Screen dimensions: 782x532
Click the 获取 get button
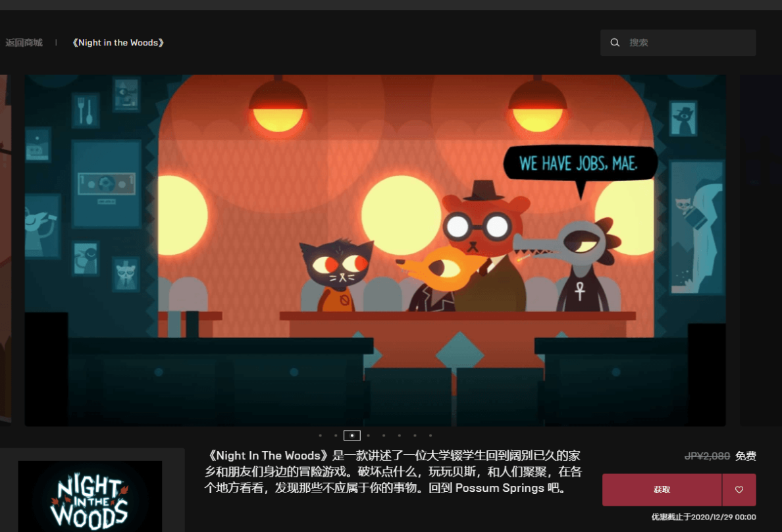[662, 490]
